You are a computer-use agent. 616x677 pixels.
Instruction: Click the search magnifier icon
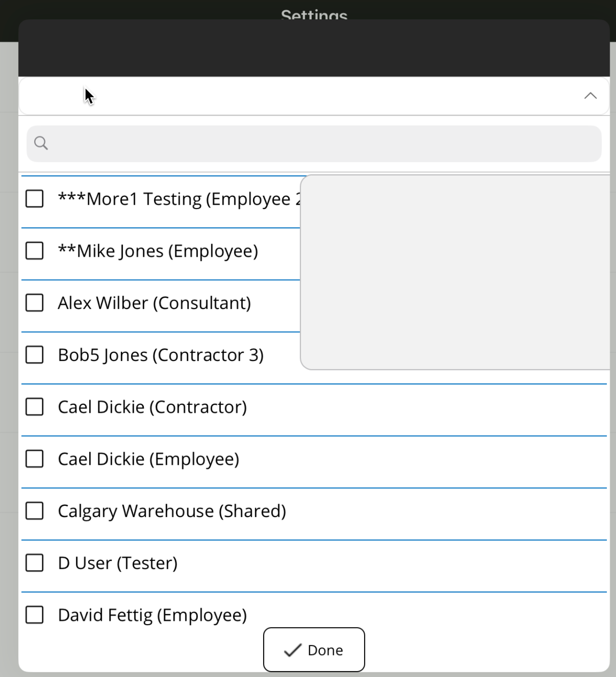[41, 143]
